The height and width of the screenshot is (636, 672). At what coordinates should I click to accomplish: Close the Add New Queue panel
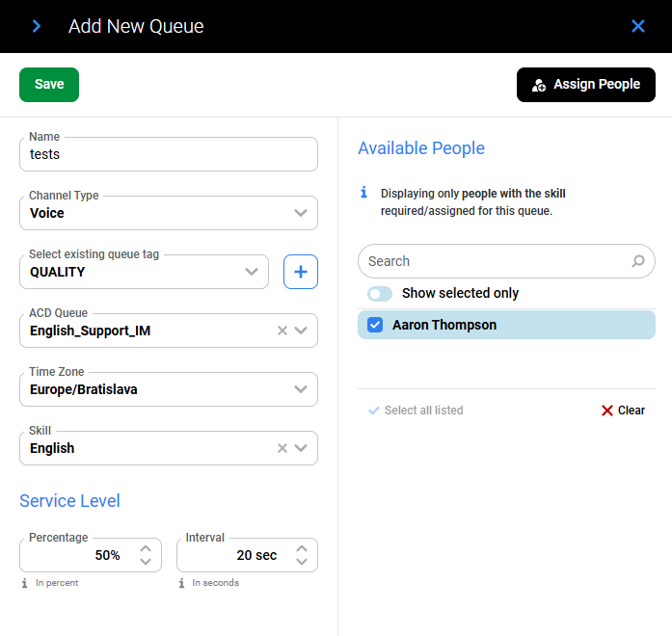point(638,26)
